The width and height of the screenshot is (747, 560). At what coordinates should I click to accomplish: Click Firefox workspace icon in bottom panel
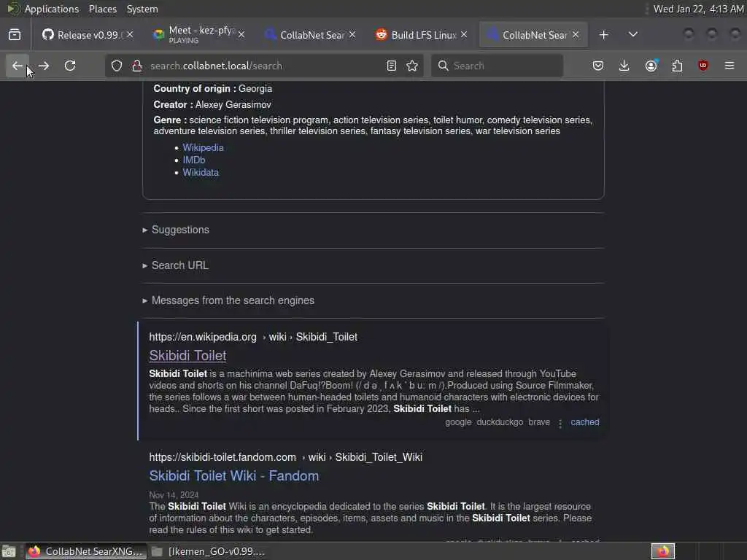pyautogui.click(x=663, y=551)
